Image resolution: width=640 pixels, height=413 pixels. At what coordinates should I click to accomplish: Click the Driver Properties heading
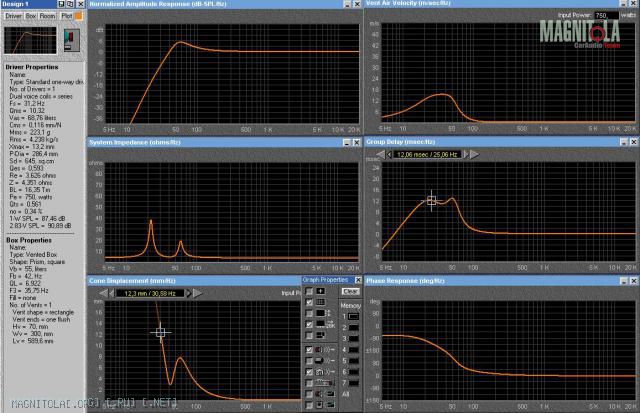[32, 67]
